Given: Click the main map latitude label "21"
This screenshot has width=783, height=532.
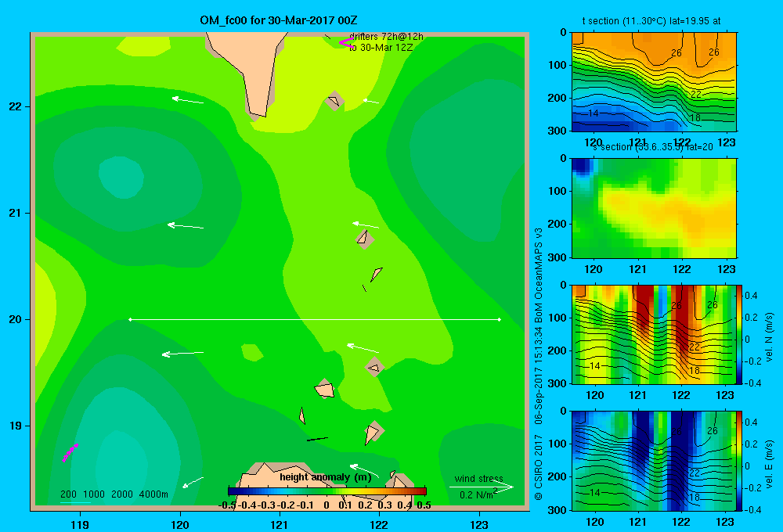Looking at the screenshot, I should [x=16, y=213].
